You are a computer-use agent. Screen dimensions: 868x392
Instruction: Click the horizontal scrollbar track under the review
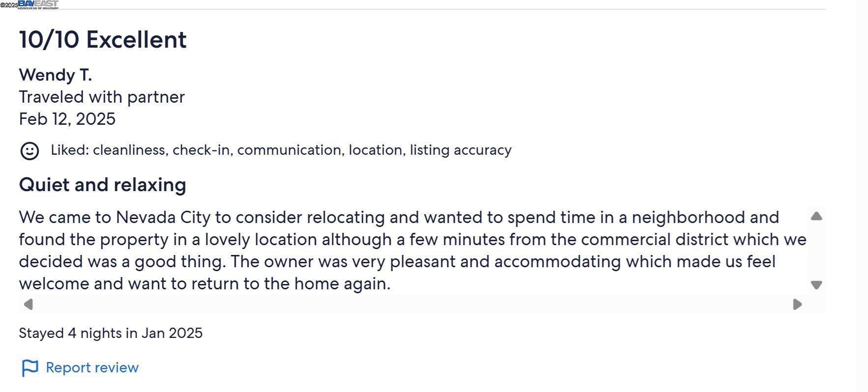[x=413, y=305]
